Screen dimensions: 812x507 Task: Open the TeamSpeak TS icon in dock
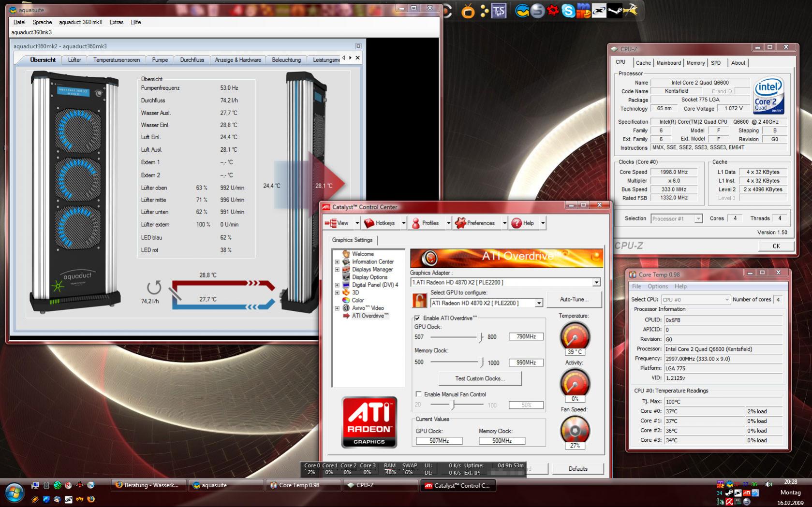(x=498, y=11)
